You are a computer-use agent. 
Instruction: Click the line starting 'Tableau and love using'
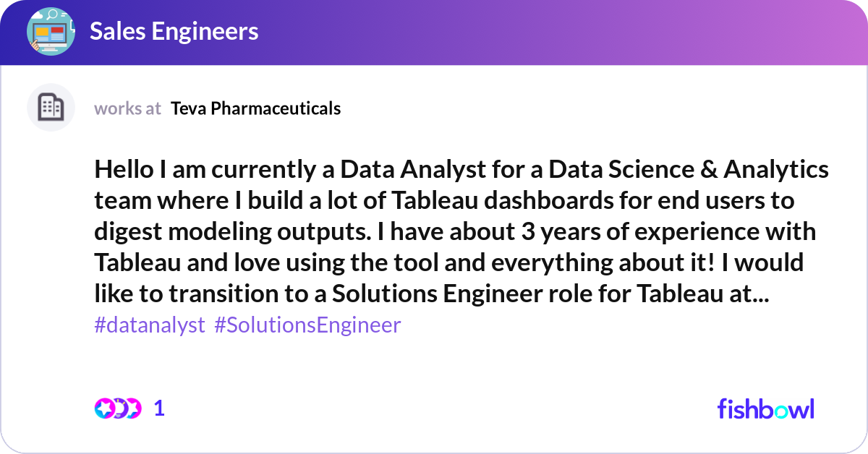point(448,262)
